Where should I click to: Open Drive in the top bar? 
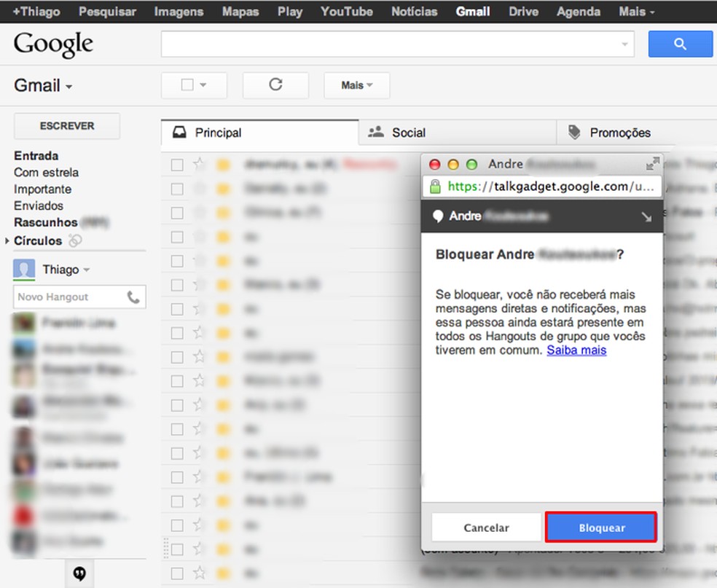coord(524,12)
